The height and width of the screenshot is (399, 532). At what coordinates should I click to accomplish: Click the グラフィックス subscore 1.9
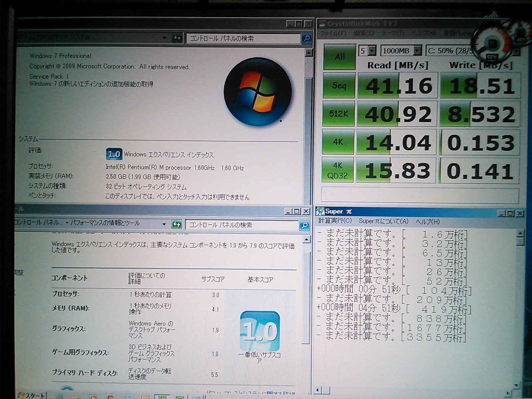(x=215, y=330)
